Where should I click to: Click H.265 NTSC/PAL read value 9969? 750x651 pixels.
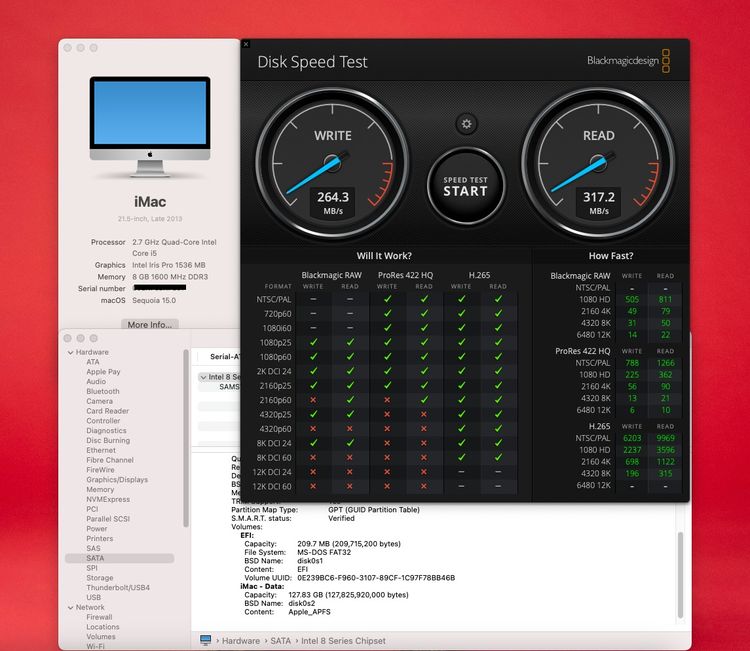tap(665, 438)
